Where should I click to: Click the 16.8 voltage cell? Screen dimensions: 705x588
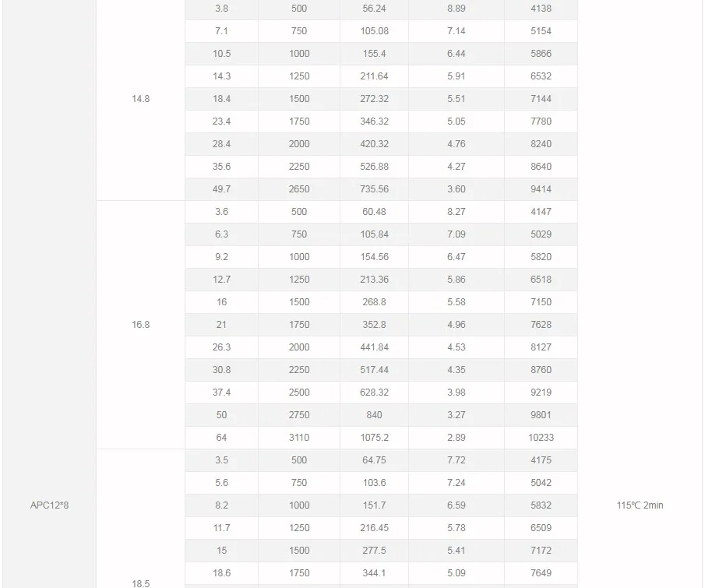coord(141,325)
